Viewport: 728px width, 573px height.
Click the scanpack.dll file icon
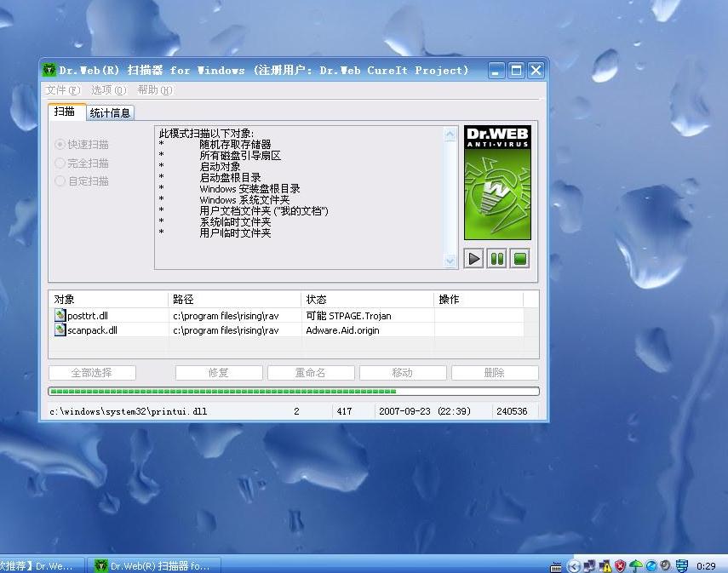pyautogui.click(x=60, y=330)
